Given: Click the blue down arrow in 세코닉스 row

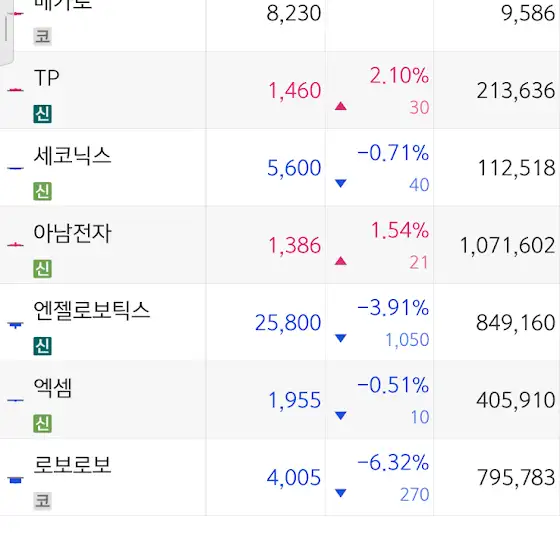Looking at the screenshot, I should pyautogui.click(x=341, y=183).
